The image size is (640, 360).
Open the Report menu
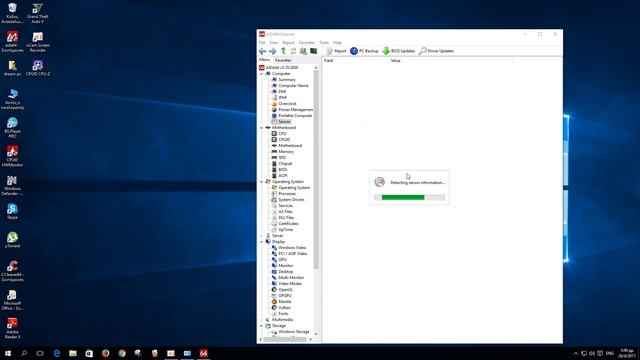tap(288, 42)
